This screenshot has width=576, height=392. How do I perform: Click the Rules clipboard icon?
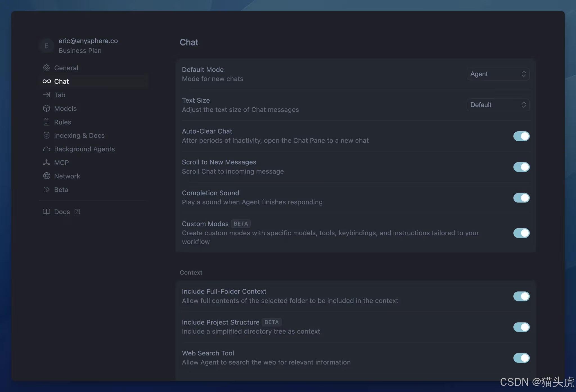[46, 122]
